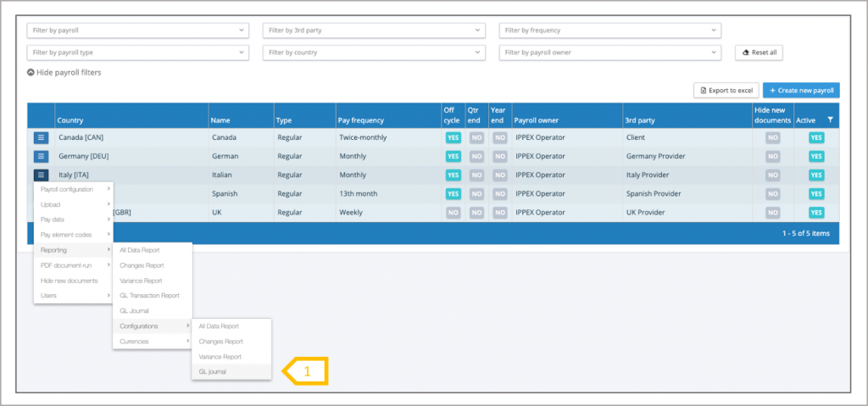Expand the Filter by country dropdown

tap(374, 53)
